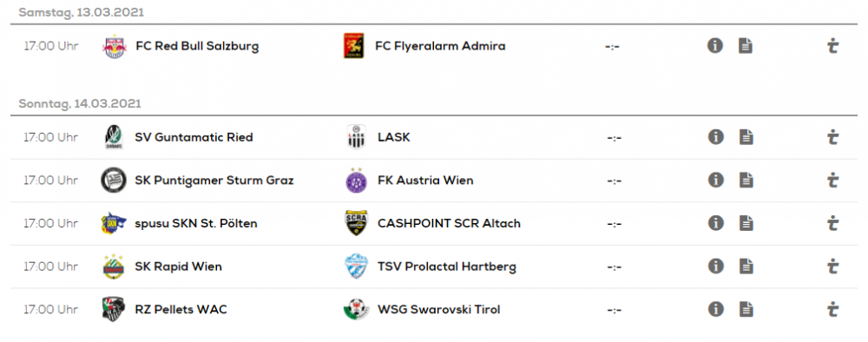Click ticket icon for Sturm Graz match
868x342 pixels.
tap(832, 180)
